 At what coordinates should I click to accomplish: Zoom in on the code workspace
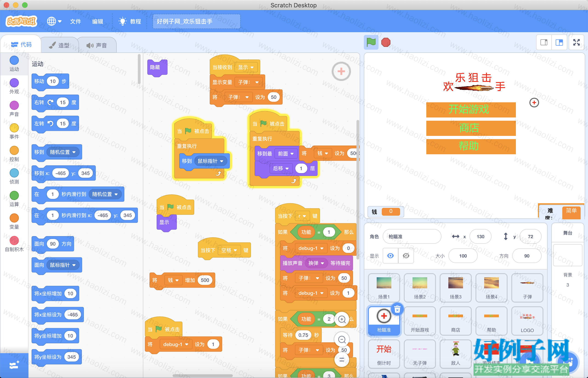[x=342, y=319]
